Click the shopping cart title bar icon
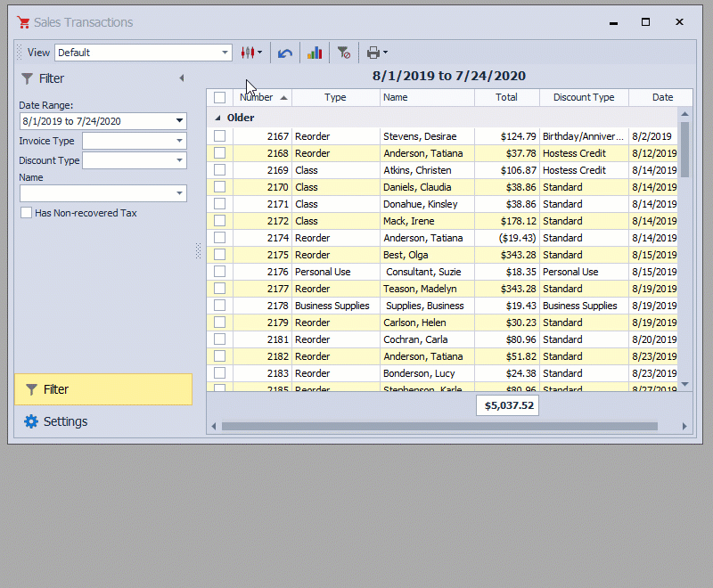 (22, 22)
